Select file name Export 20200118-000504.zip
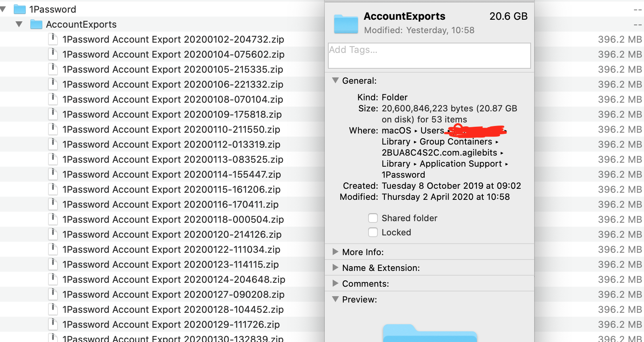The image size is (644, 342). point(173,220)
